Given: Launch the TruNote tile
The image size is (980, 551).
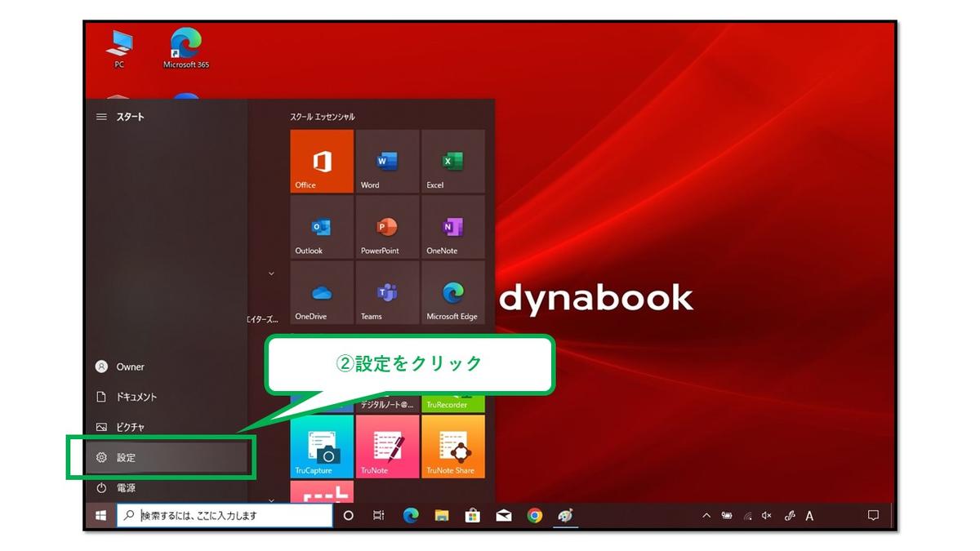Looking at the screenshot, I should point(387,446).
